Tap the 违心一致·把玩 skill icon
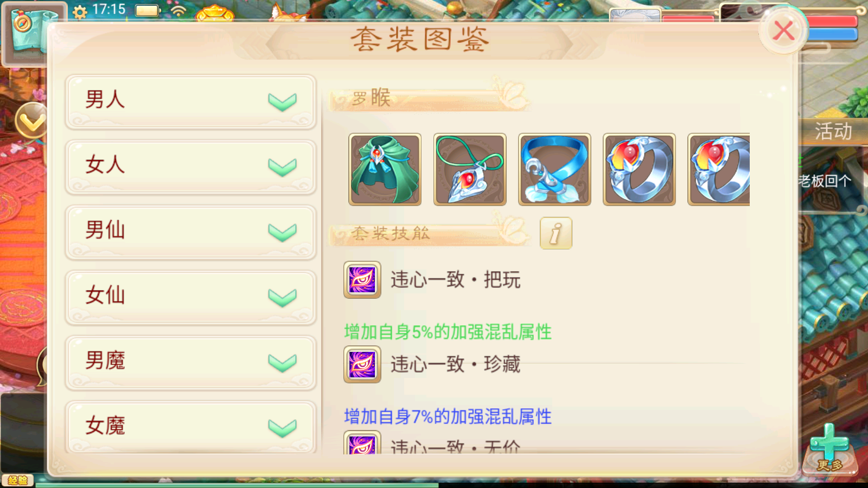Screen dimensions: 868x488 (x=362, y=280)
